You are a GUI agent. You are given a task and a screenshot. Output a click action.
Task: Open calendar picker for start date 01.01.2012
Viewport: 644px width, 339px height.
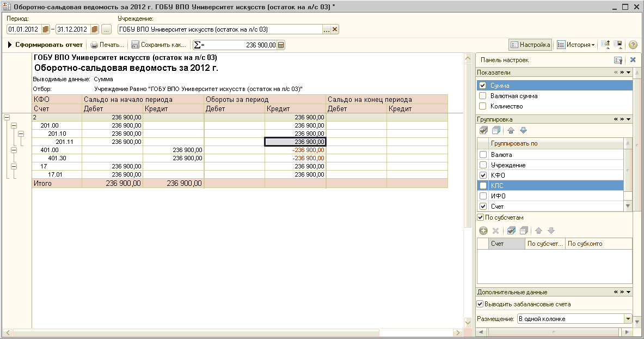click(x=46, y=29)
